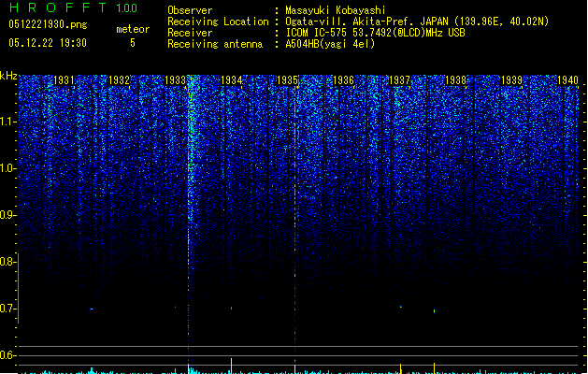Click the 0.7 frequency axis label
Screen dimensions: 588x374
[x=8, y=309]
